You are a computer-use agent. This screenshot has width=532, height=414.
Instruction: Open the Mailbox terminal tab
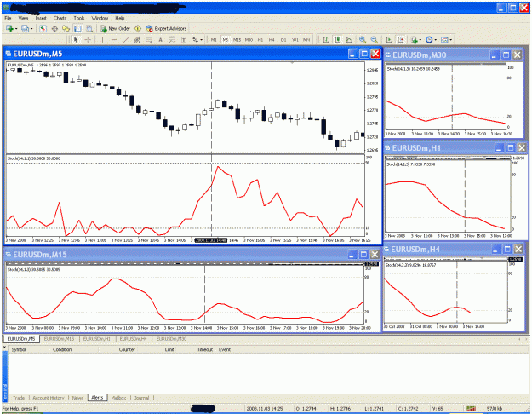click(x=118, y=398)
